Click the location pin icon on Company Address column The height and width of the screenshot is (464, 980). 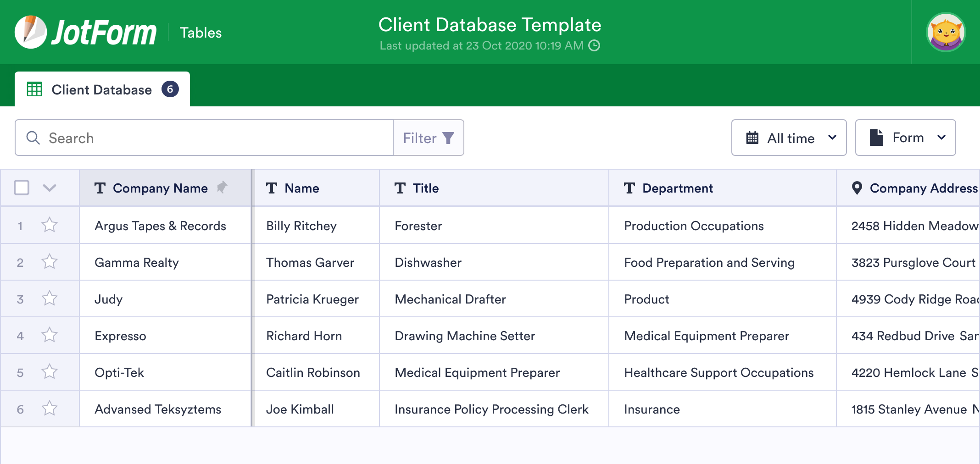(857, 188)
